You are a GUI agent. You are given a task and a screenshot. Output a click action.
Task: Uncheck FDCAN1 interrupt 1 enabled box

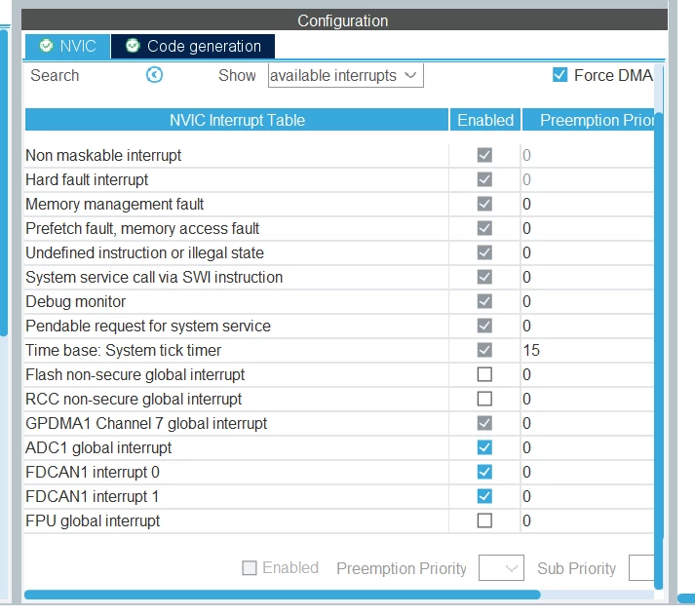coord(484,496)
